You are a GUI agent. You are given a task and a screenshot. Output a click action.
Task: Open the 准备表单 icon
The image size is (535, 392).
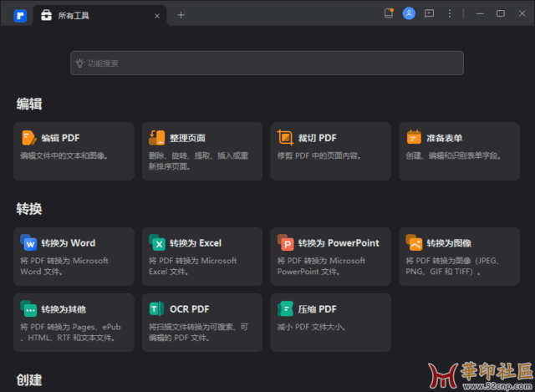[414, 138]
